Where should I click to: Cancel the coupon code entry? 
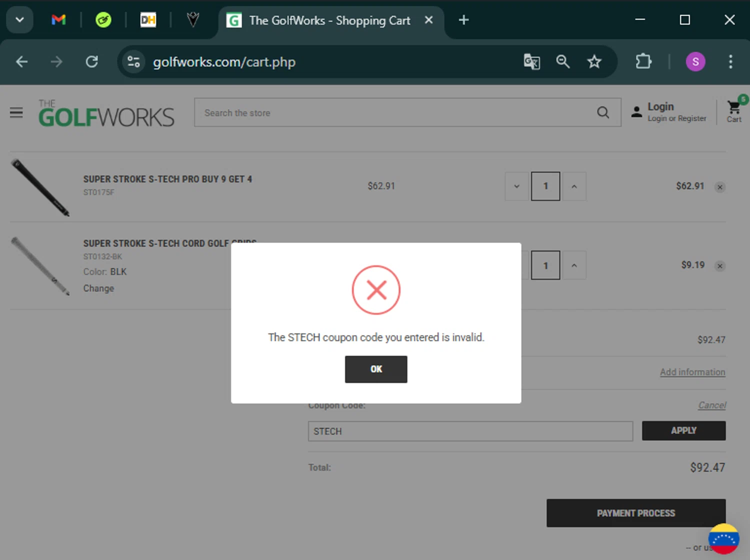pyautogui.click(x=712, y=405)
